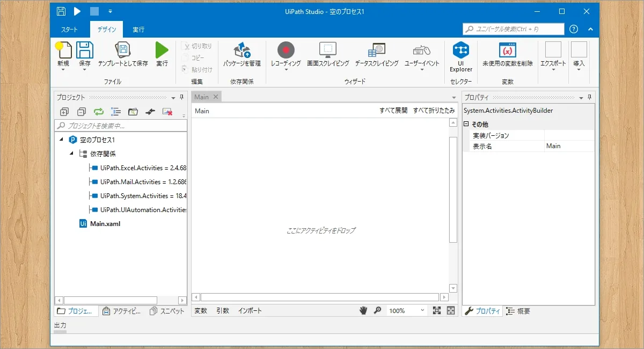Click the 新規 new file icon
Image resolution: width=644 pixels, height=349 pixels.
(x=63, y=50)
